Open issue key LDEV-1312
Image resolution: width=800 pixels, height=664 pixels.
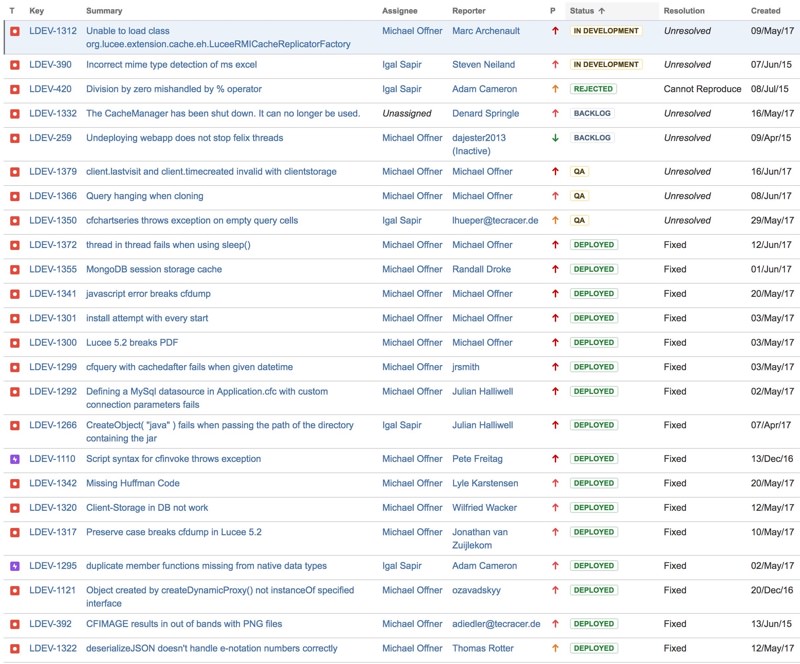(53, 31)
